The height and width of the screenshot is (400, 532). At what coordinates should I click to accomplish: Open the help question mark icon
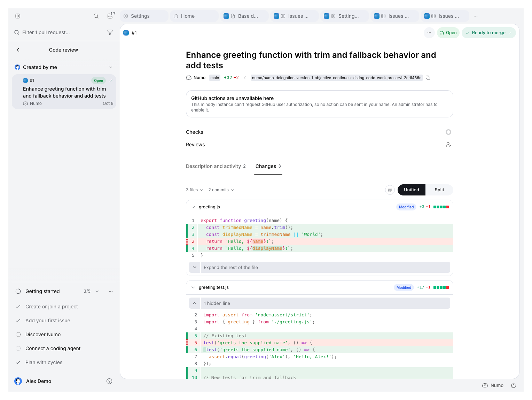(109, 381)
